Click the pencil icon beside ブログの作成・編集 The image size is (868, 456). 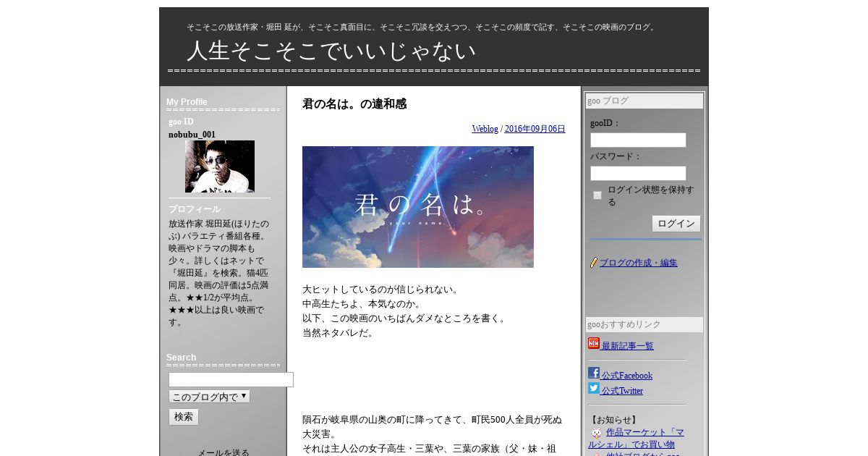point(594,263)
